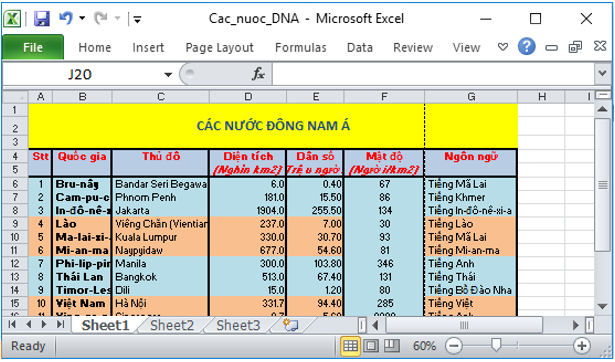Select the Việt Nam cell
615x362 pixels.
pos(82,303)
